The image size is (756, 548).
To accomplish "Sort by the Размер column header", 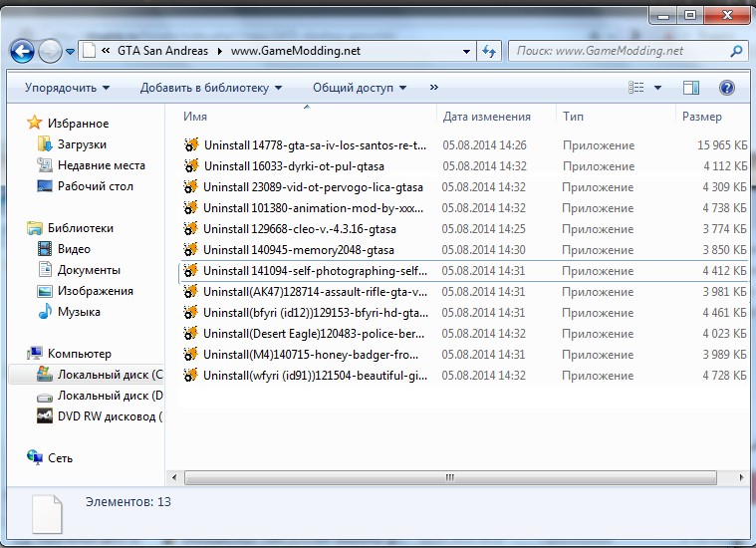I will click(702, 117).
